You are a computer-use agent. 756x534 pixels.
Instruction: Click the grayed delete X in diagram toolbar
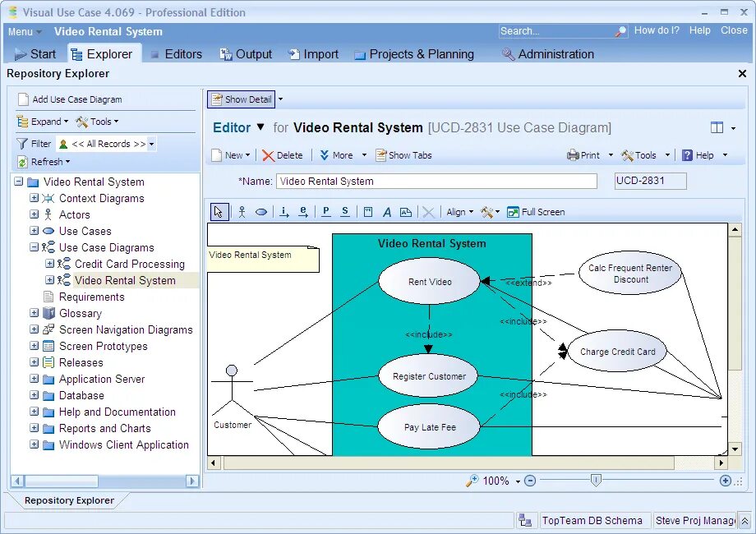[x=428, y=212]
